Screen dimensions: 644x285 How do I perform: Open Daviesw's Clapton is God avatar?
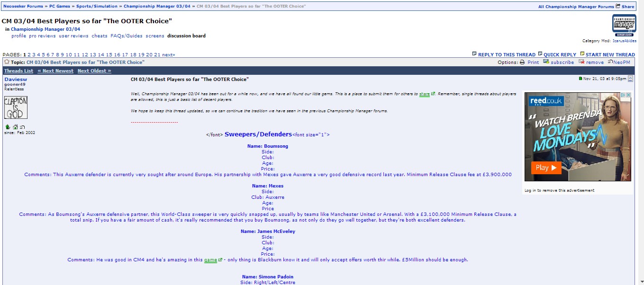point(16,107)
